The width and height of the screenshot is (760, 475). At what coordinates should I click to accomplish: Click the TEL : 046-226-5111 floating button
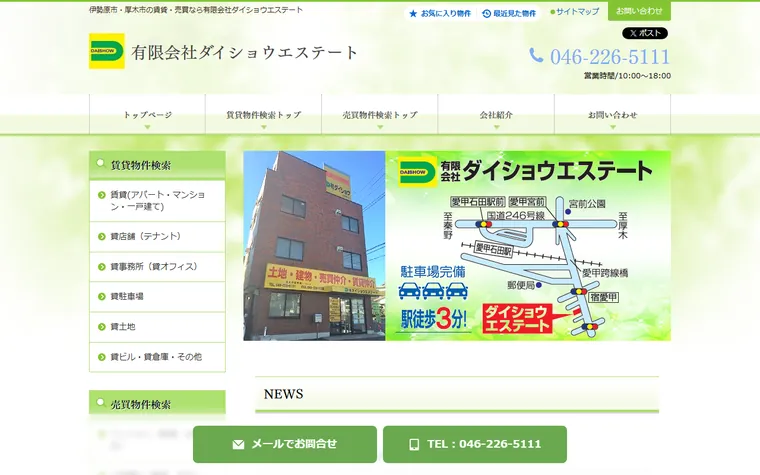[x=475, y=444]
